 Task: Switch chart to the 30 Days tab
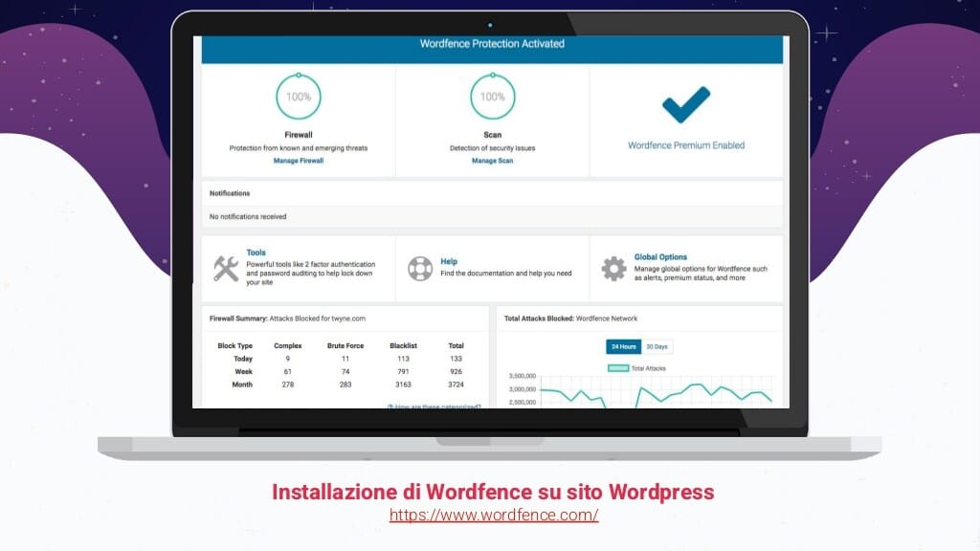[x=657, y=346]
